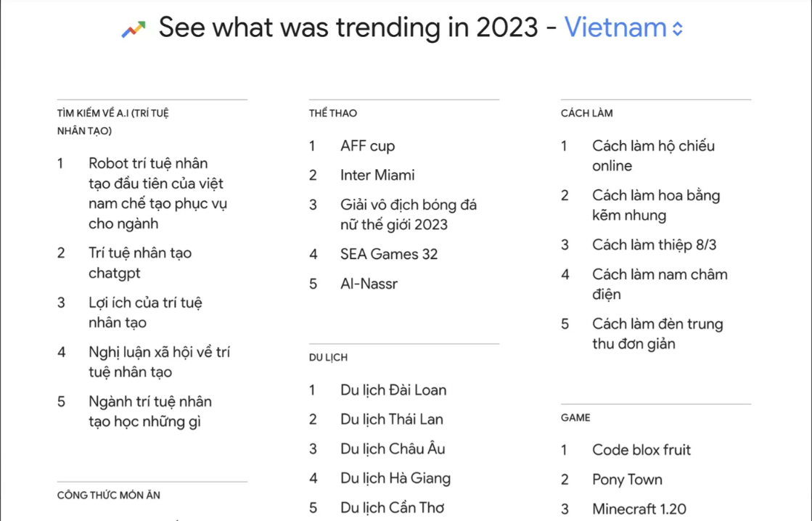Open Du lịch Hà Giang entry
Viewport: 812px width, 521px height.
pos(395,478)
